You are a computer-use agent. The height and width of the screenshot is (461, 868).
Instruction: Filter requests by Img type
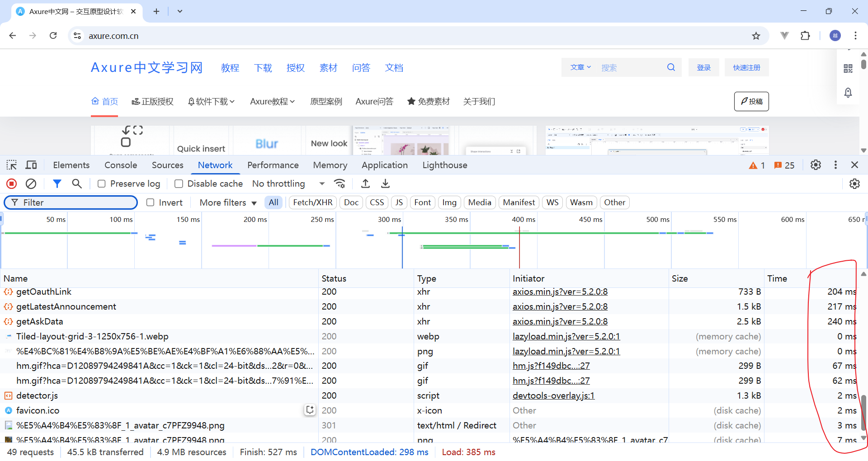click(x=449, y=202)
